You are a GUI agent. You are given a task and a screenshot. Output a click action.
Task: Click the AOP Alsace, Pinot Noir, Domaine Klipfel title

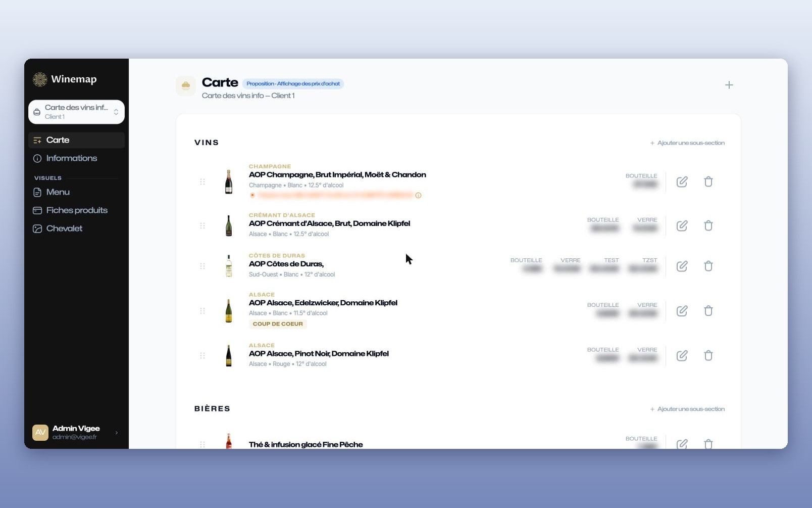click(319, 353)
